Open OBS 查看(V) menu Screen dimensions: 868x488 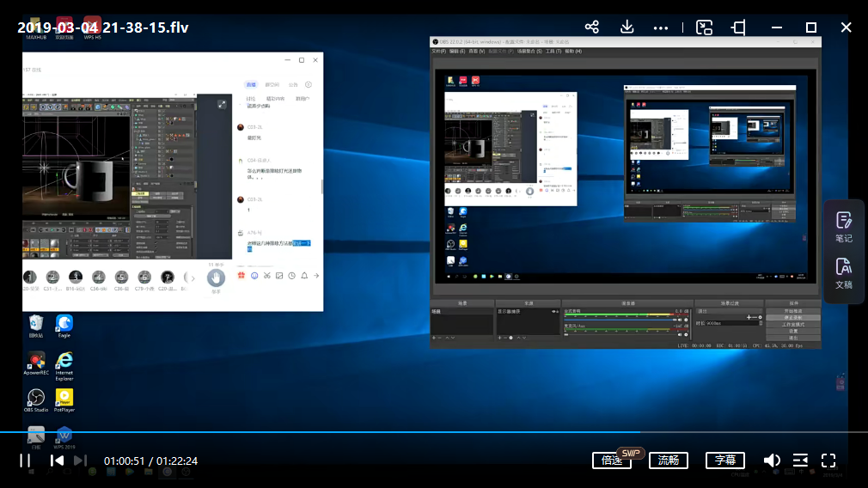click(476, 51)
